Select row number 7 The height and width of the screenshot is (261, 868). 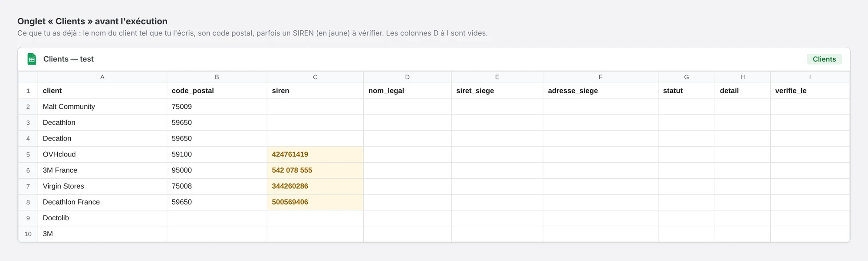point(28,186)
